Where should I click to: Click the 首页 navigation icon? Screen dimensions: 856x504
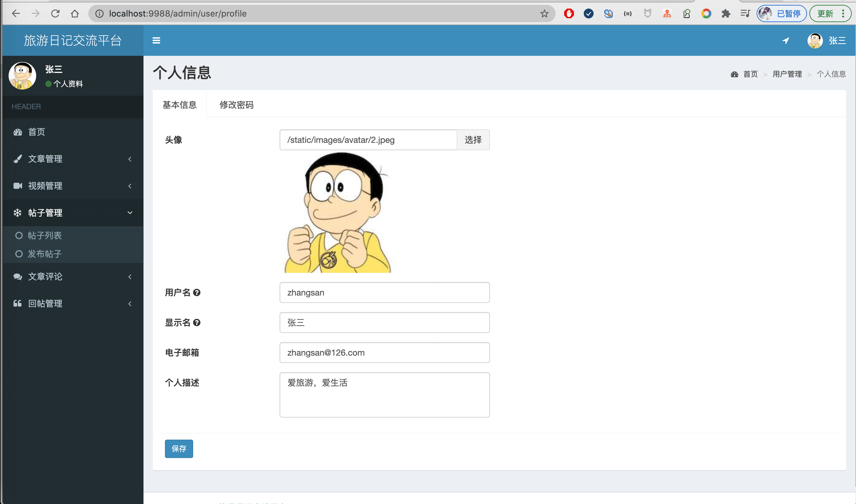point(16,132)
